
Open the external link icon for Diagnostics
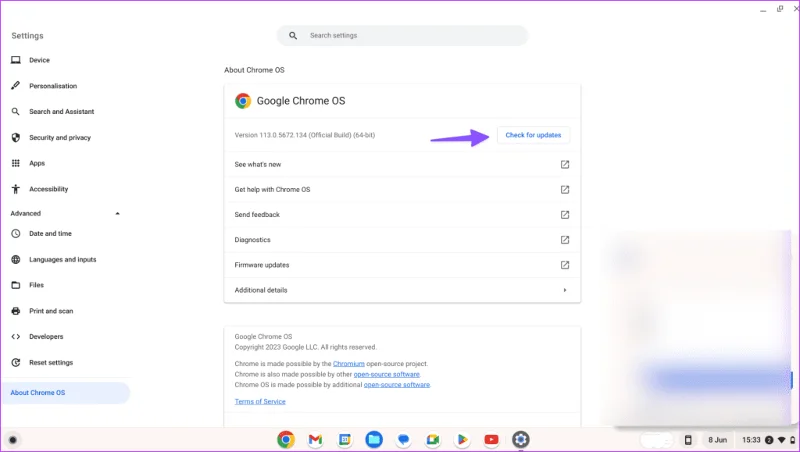coord(565,239)
